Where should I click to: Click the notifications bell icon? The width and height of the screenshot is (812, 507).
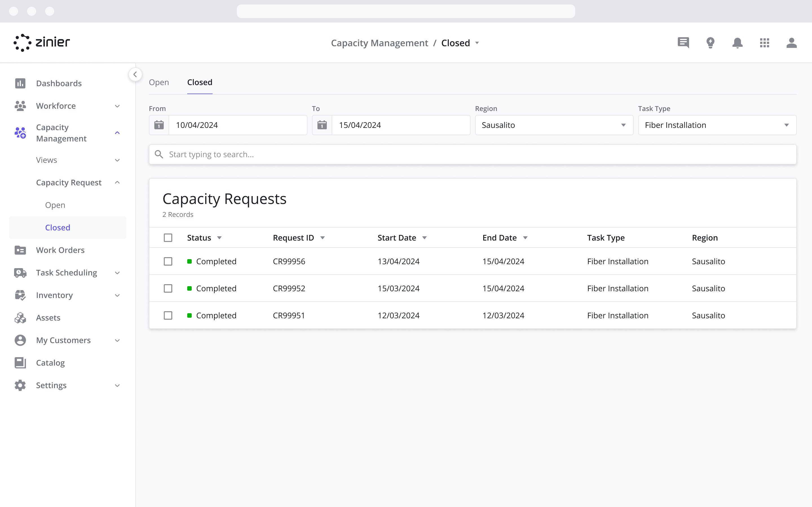pyautogui.click(x=738, y=43)
